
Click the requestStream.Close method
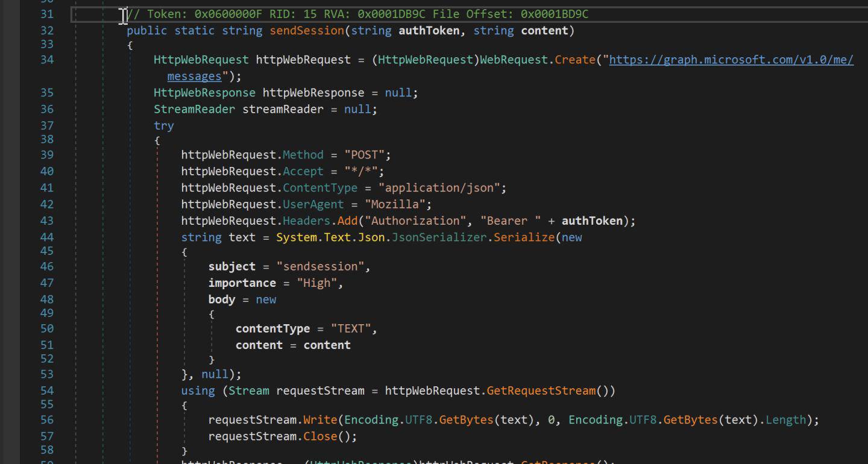pos(321,436)
